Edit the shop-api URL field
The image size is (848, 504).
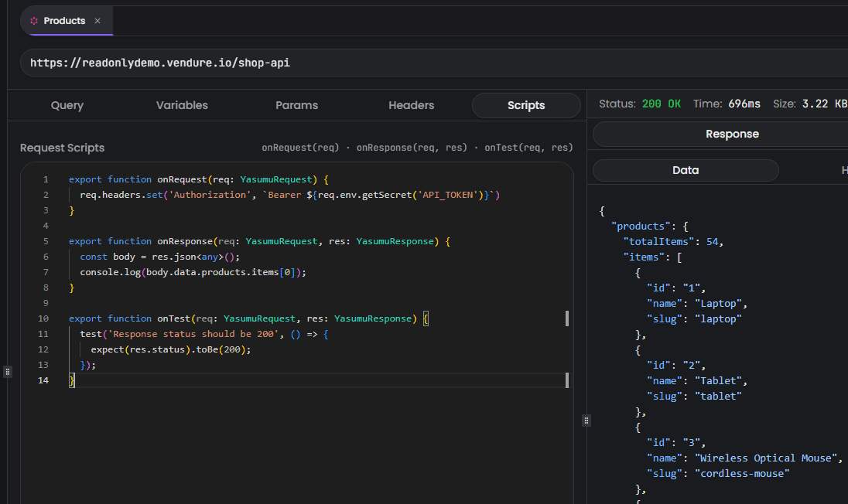(x=434, y=63)
